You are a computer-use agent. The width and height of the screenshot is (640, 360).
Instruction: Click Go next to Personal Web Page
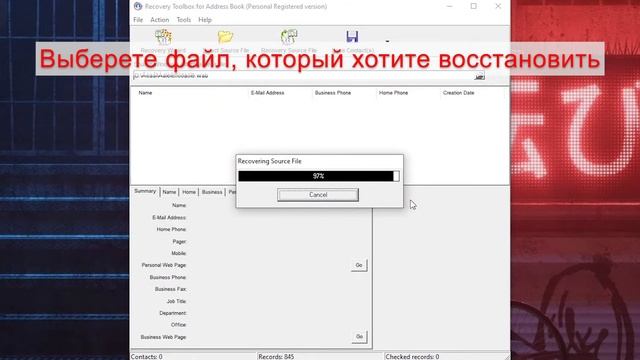(359, 265)
